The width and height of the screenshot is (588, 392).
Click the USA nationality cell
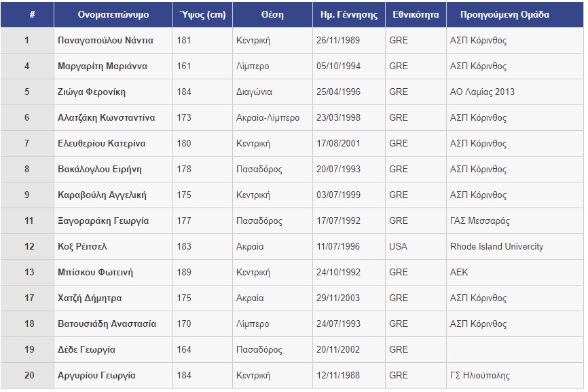398,247
